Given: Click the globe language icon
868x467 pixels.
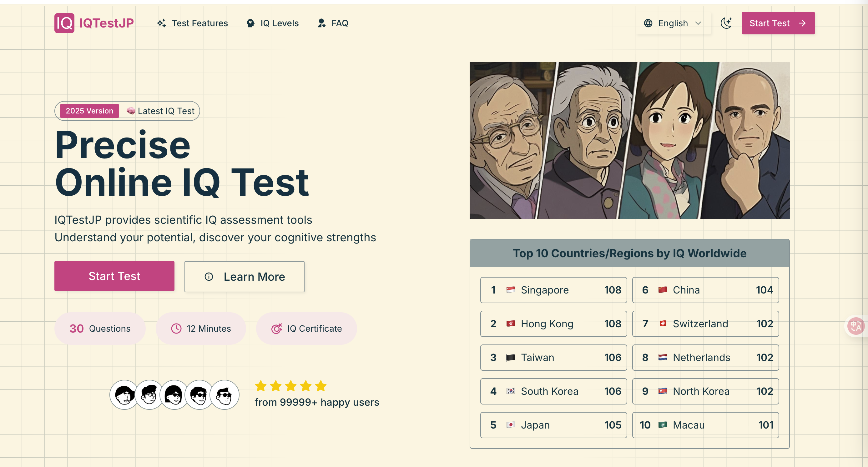Looking at the screenshot, I should click(x=648, y=23).
